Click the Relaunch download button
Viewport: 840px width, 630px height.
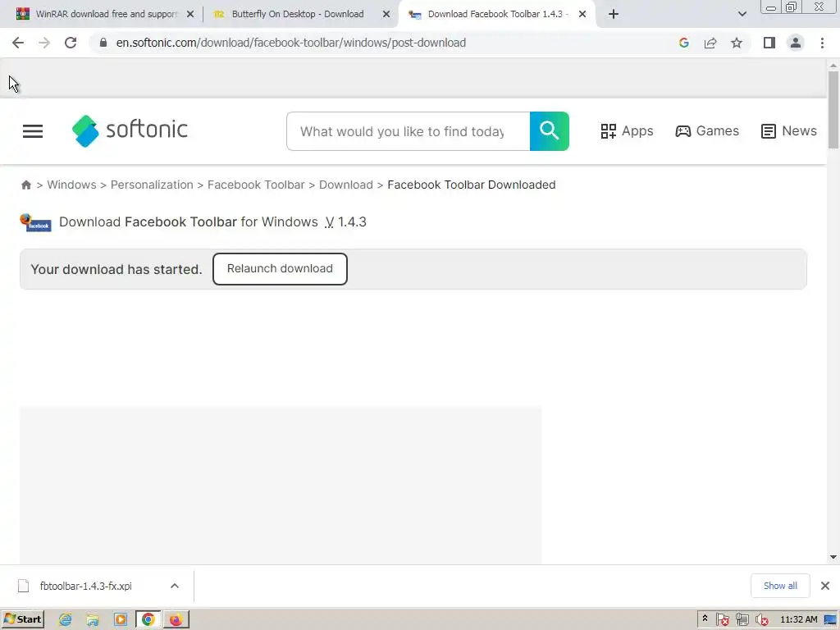pyautogui.click(x=280, y=269)
